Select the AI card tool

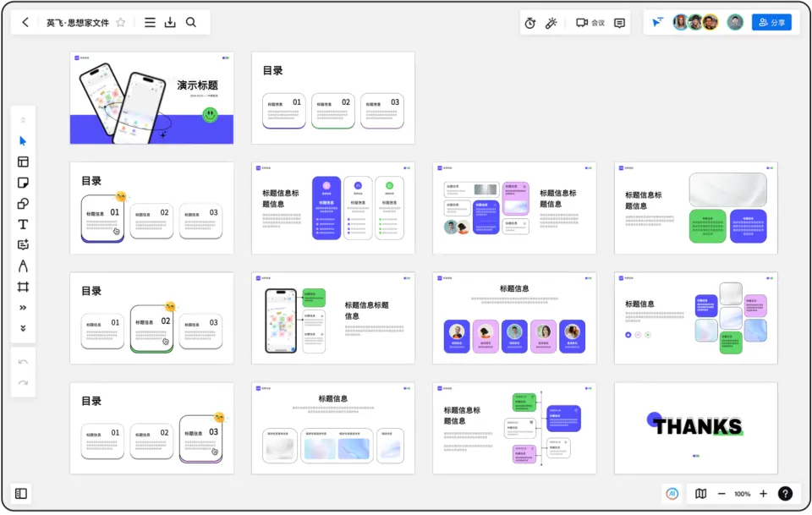coord(23,245)
